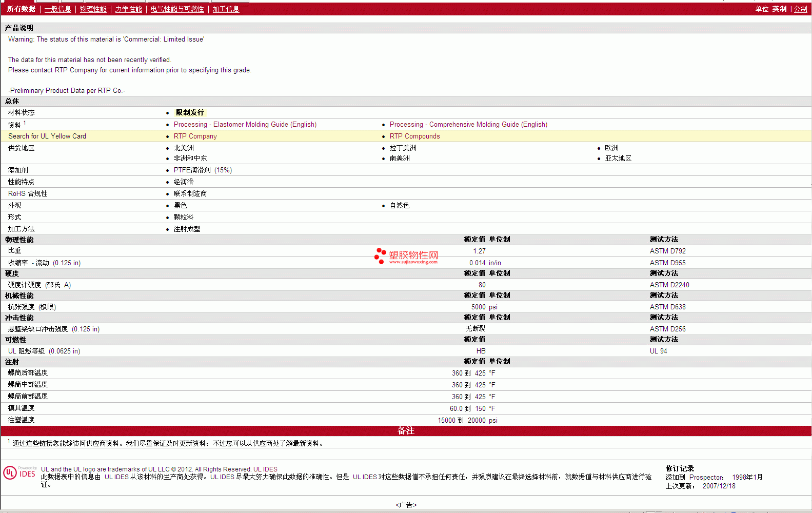
Task: Click the 60.0 到 150 °F mold temperature
Action: [472, 409]
